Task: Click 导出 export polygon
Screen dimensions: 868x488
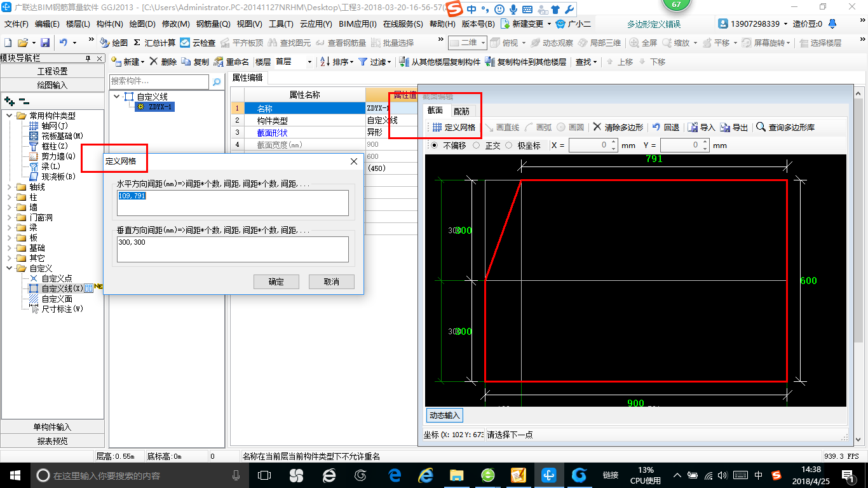Action: pyautogui.click(x=734, y=127)
